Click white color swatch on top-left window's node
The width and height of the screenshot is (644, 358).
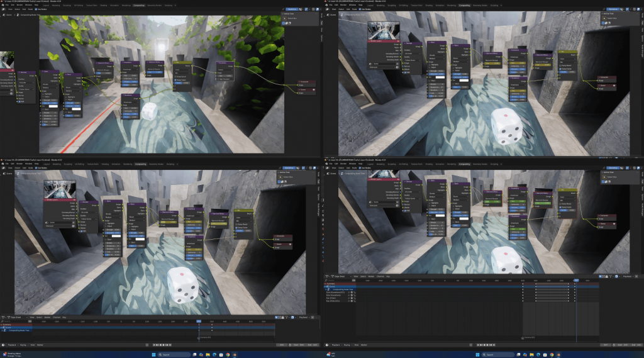click(53, 106)
